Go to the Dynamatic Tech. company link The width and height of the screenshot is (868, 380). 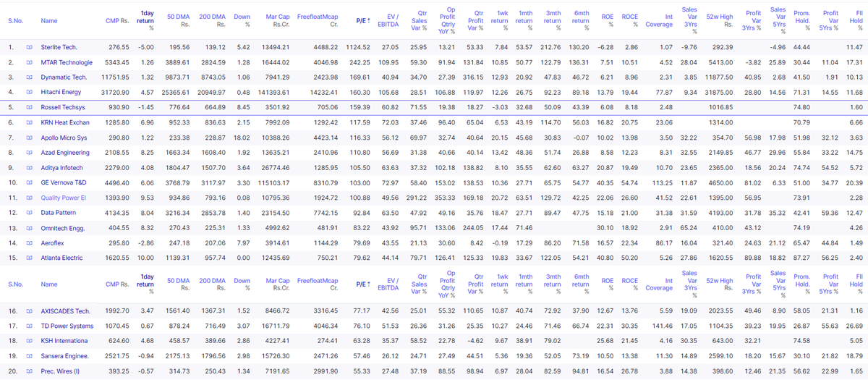click(65, 77)
